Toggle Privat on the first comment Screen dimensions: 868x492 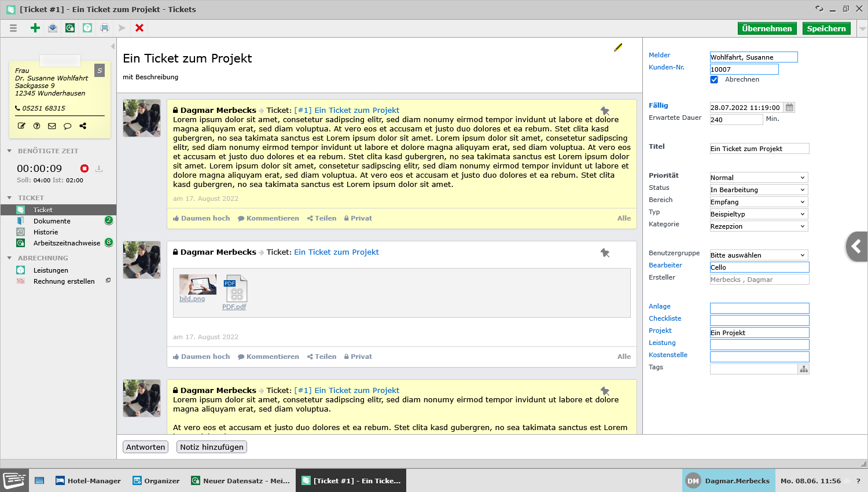[x=358, y=218]
